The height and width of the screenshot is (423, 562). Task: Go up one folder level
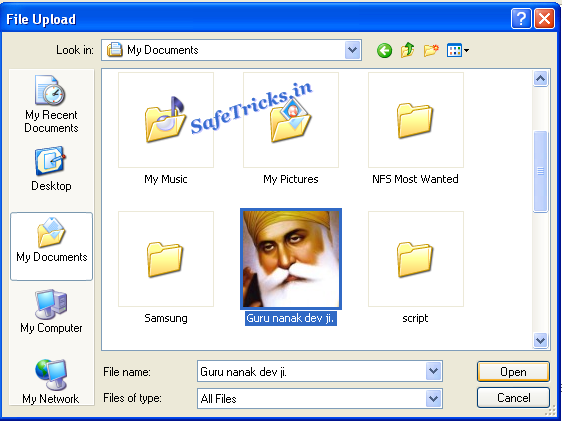408,50
